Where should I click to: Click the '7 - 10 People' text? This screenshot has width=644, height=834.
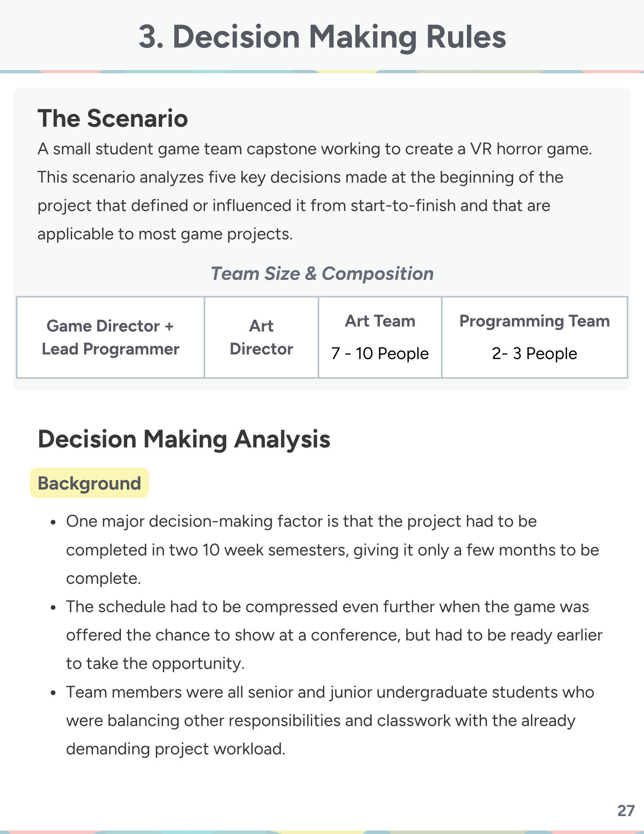pos(380,354)
